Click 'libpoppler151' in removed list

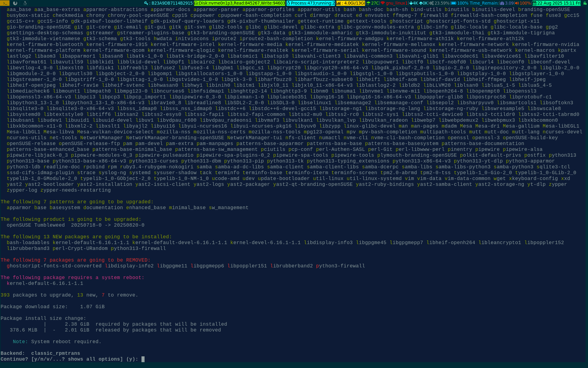click(x=247, y=266)
